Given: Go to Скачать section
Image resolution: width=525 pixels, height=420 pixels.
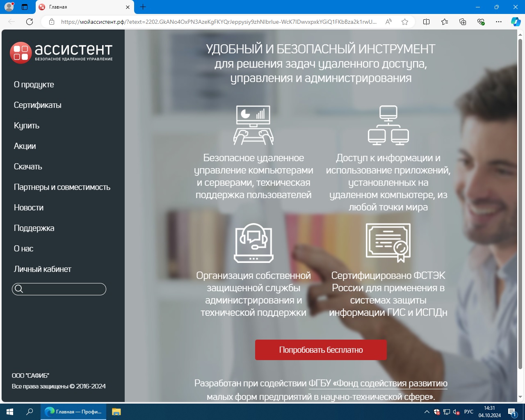Looking at the screenshot, I should (x=28, y=167).
